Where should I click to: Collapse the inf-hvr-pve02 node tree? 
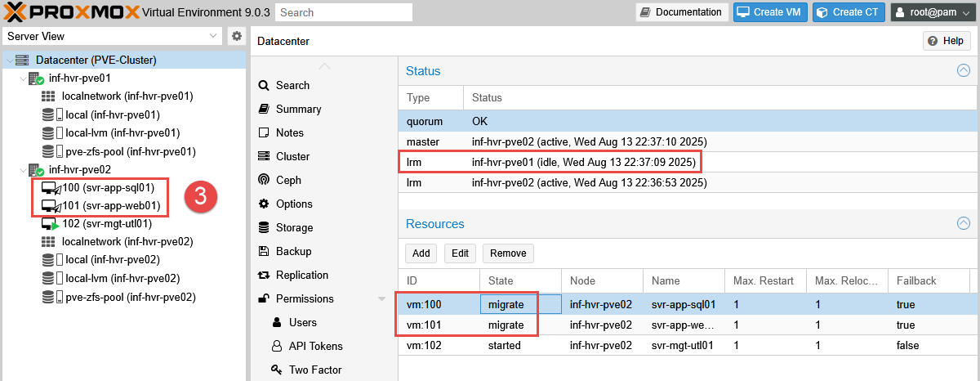point(23,170)
